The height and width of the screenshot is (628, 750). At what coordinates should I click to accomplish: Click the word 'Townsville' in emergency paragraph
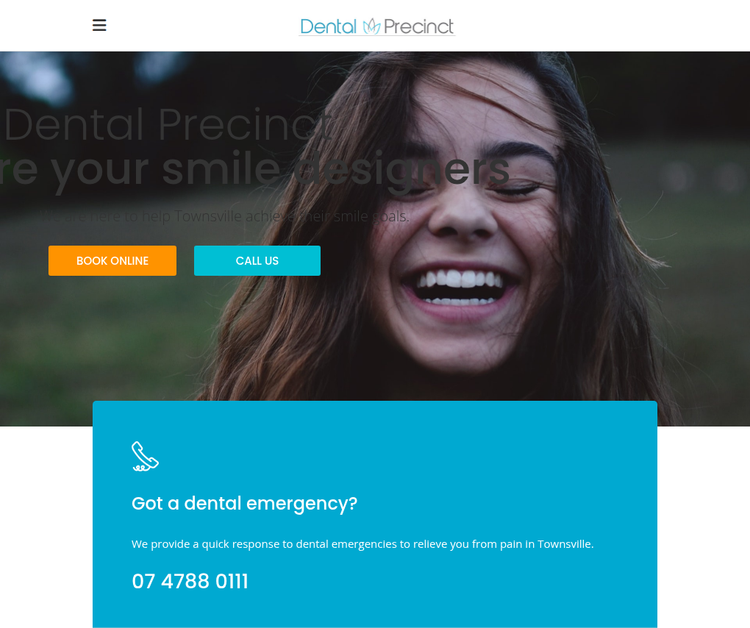pyautogui.click(x=565, y=544)
